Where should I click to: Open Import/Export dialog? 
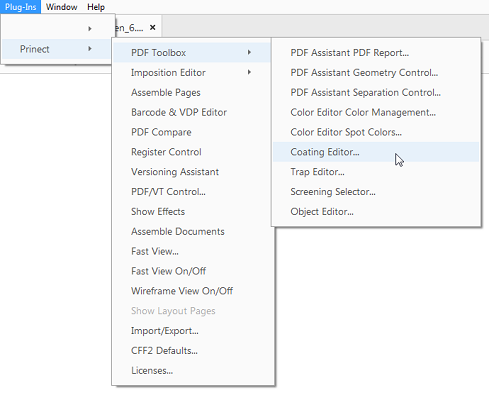[192, 331]
